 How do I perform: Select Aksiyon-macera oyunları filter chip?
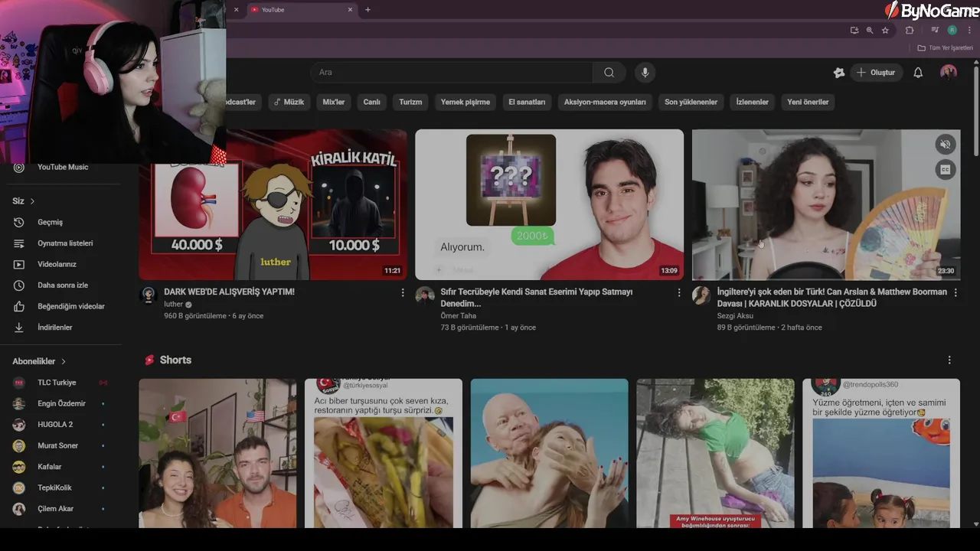coord(605,102)
